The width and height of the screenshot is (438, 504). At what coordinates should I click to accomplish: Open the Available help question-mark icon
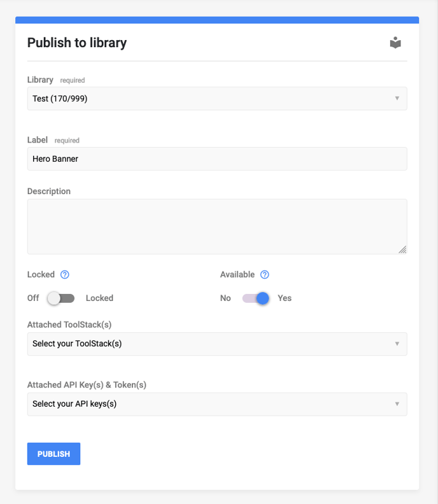pos(265,274)
